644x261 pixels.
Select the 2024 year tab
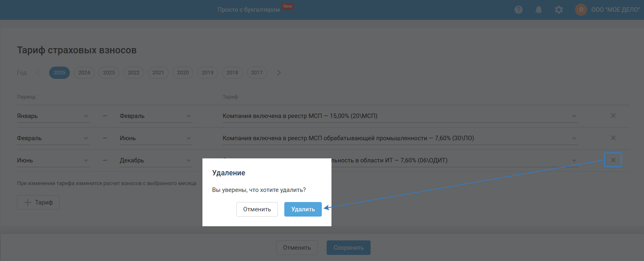point(84,73)
